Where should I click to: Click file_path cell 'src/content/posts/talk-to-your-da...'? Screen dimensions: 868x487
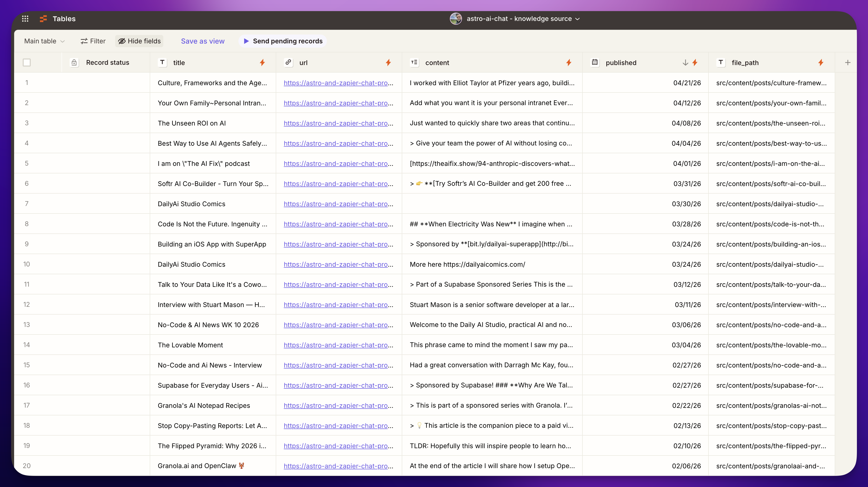pyautogui.click(x=772, y=284)
